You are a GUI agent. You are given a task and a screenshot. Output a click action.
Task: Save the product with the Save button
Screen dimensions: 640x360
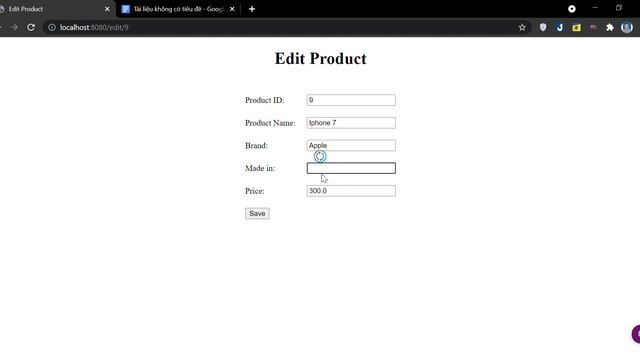point(257,213)
